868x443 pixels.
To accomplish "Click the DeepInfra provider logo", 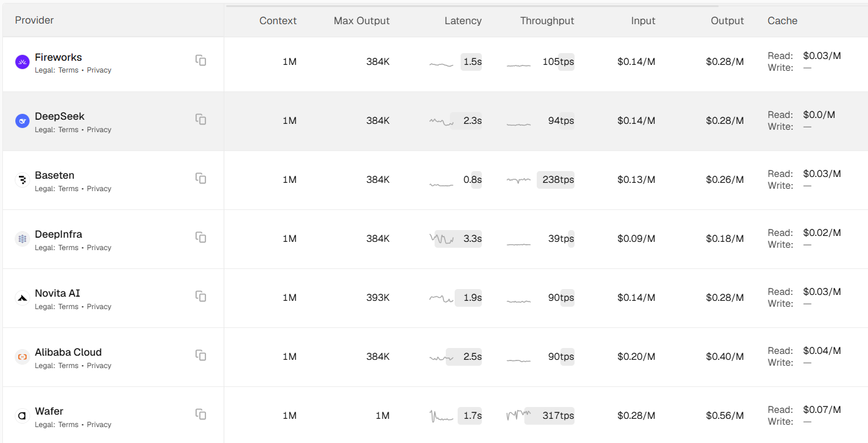I will click(x=22, y=239).
